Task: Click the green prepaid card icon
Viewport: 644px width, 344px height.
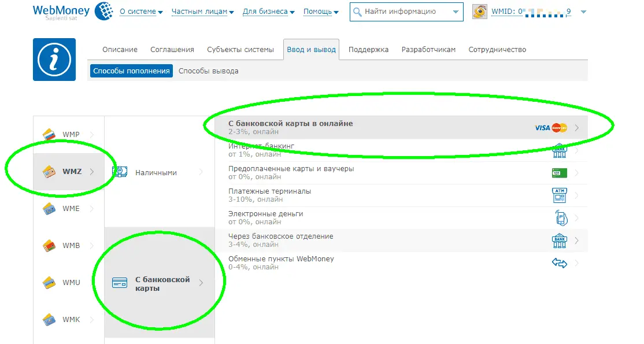Action: point(560,173)
